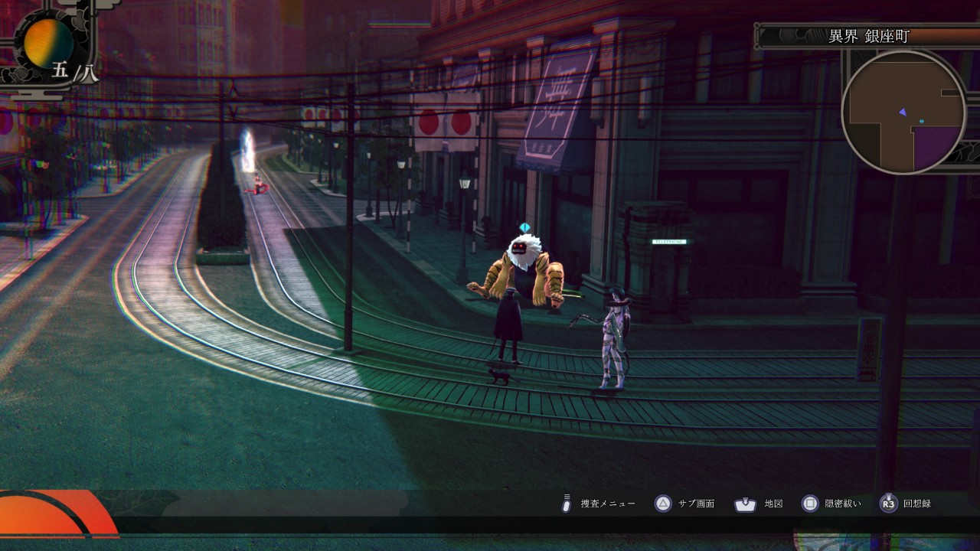This screenshot has width=980, height=551.
Task: Click the glowing TELEPHONE booth sign
Action: [x=669, y=242]
